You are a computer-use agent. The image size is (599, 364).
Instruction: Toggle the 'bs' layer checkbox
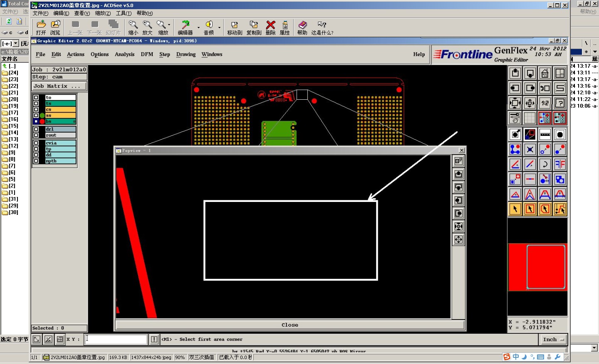pos(36,121)
